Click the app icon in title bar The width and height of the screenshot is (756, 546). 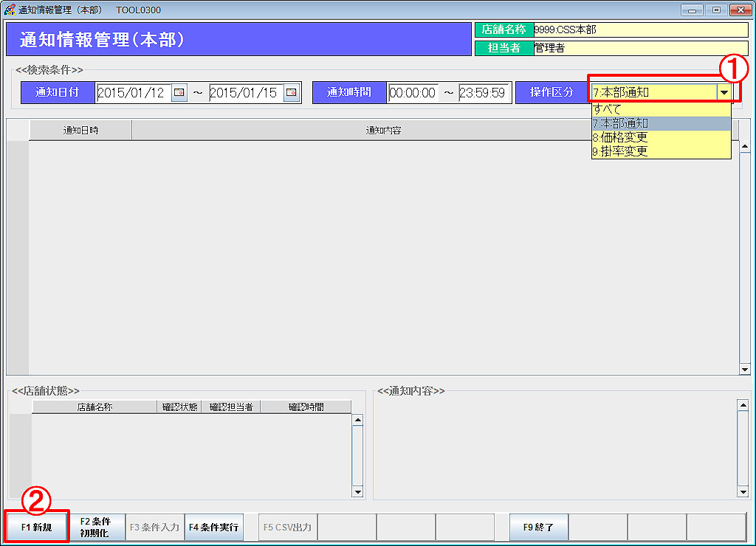pyautogui.click(x=10, y=10)
